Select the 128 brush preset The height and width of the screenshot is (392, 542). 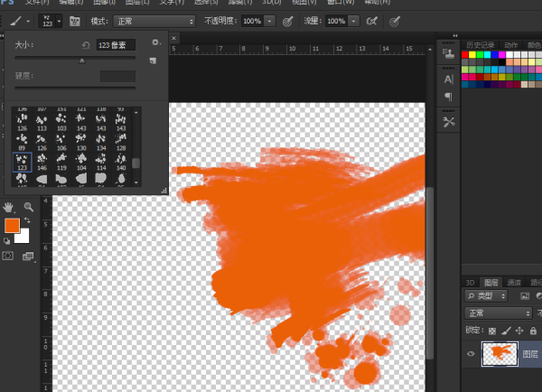point(121,143)
